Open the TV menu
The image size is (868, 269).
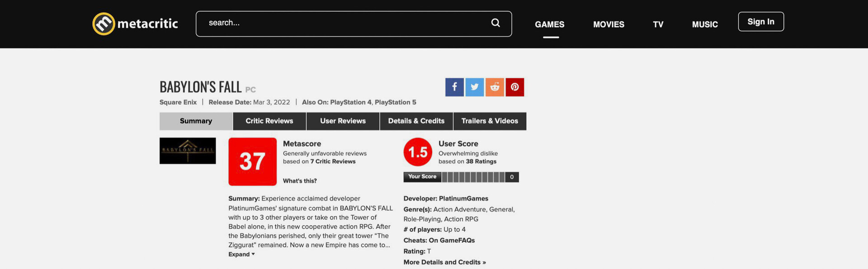658,24
